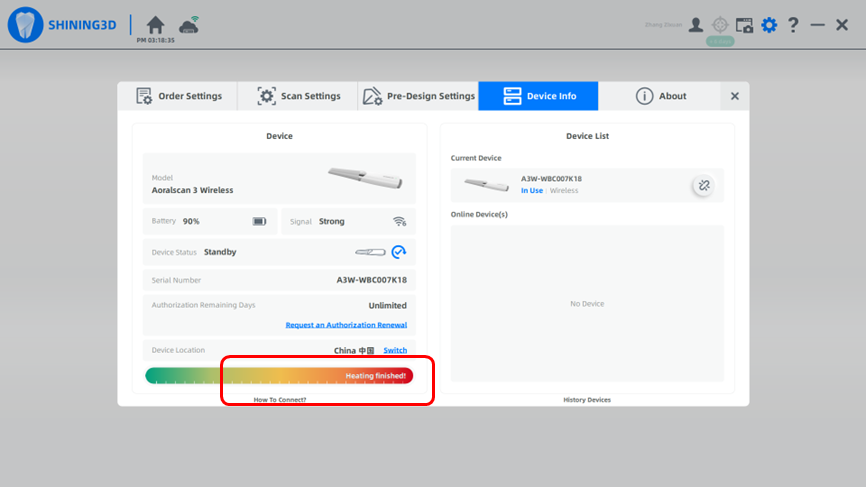The height and width of the screenshot is (487, 866).
Task: Click the Signal Strong value
Action: (x=331, y=221)
